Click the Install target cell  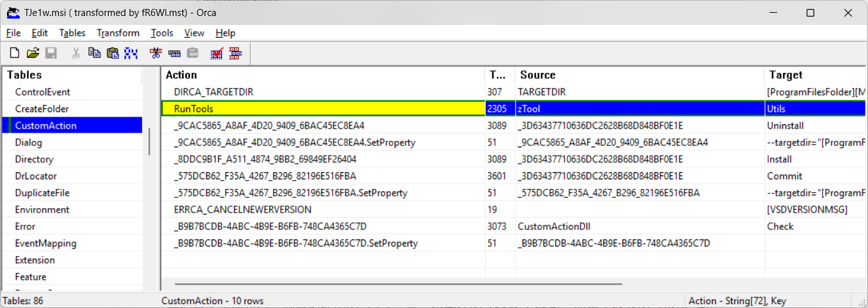[x=816, y=159]
